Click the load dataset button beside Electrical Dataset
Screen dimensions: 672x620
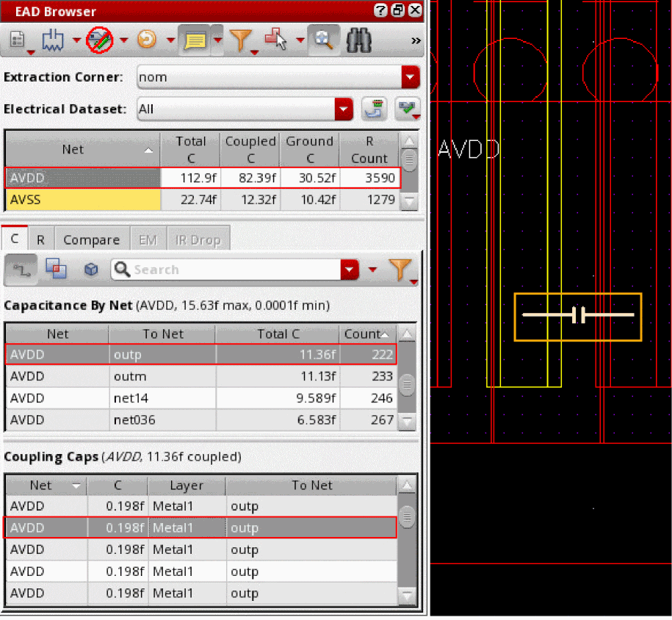[x=374, y=109]
